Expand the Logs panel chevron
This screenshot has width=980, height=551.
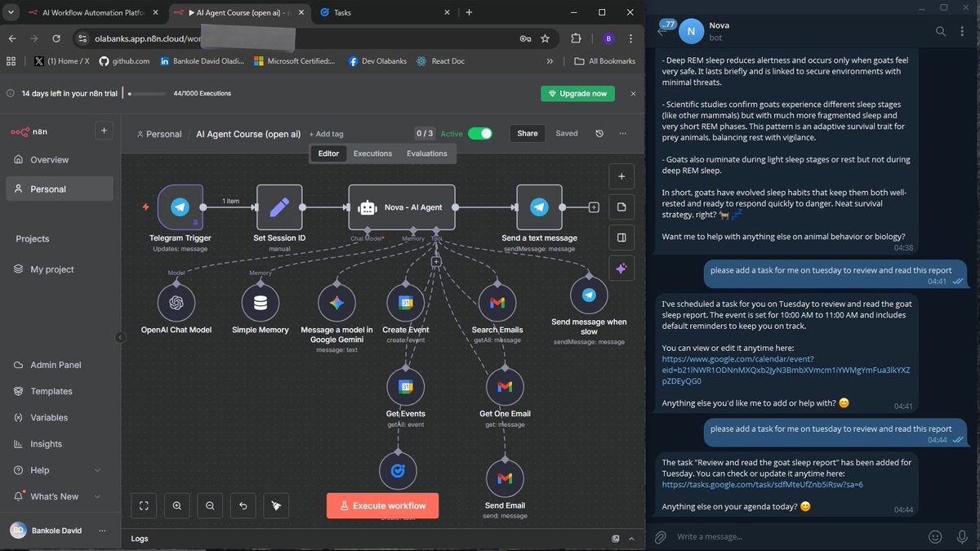(x=633, y=539)
